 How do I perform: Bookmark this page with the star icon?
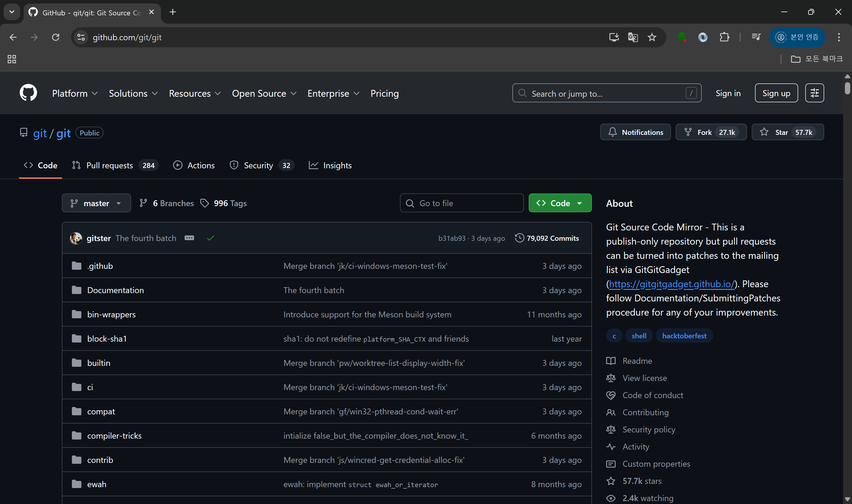pos(652,37)
